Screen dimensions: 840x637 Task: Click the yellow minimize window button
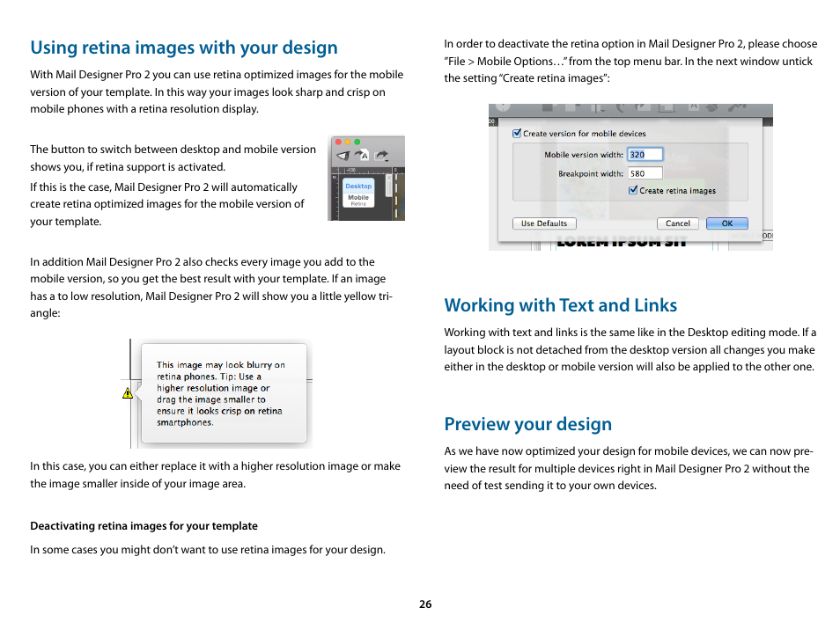(348, 142)
